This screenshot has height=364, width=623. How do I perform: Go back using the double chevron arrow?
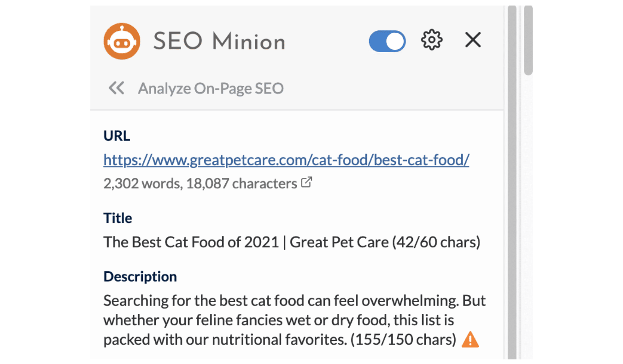pos(117,88)
